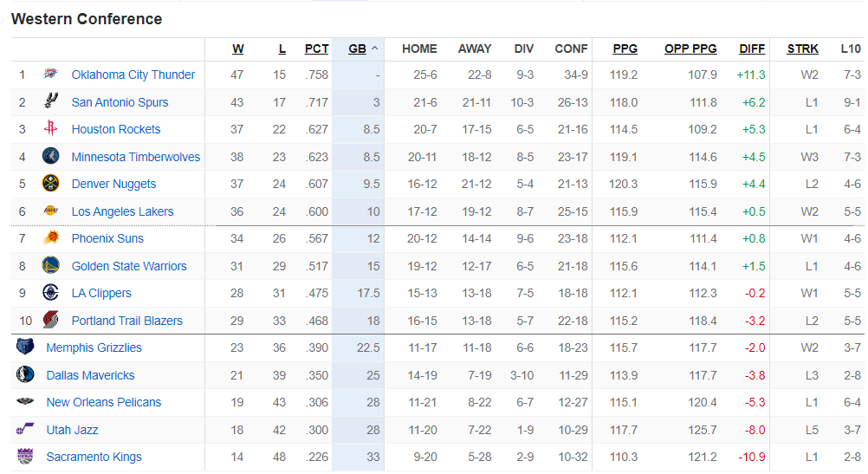Click the San Antonio Spurs logo
868x474 pixels.
(x=50, y=101)
